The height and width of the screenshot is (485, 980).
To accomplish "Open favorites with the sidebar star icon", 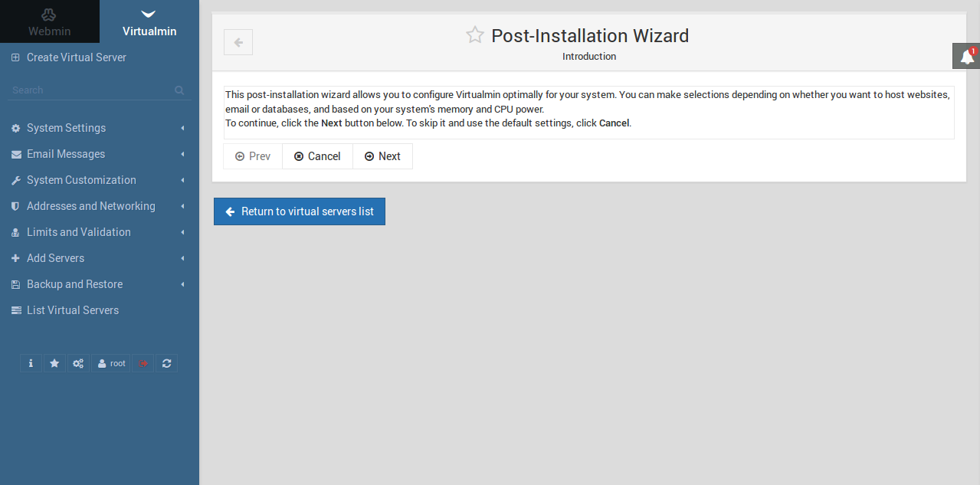I will coord(54,363).
